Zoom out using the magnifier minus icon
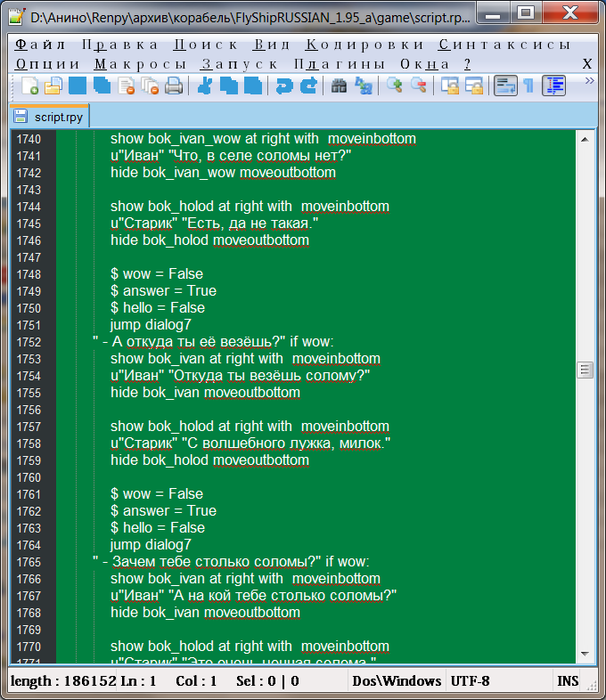The width and height of the screenshot is (606, 700). [418, 85]
